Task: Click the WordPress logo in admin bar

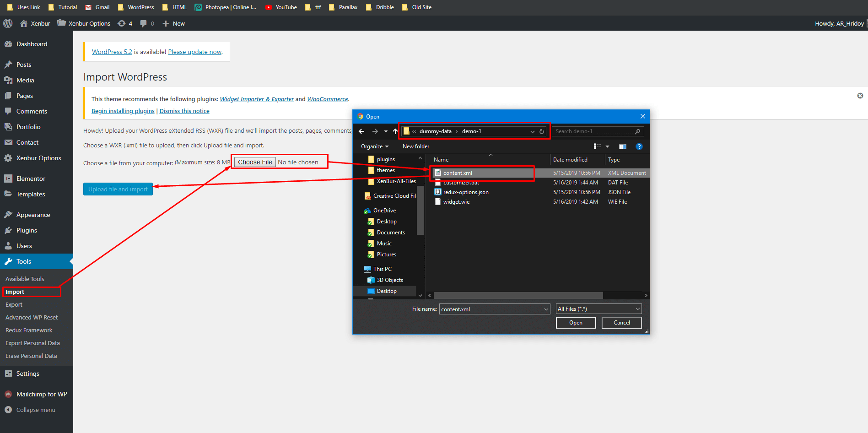Action: 8,23
